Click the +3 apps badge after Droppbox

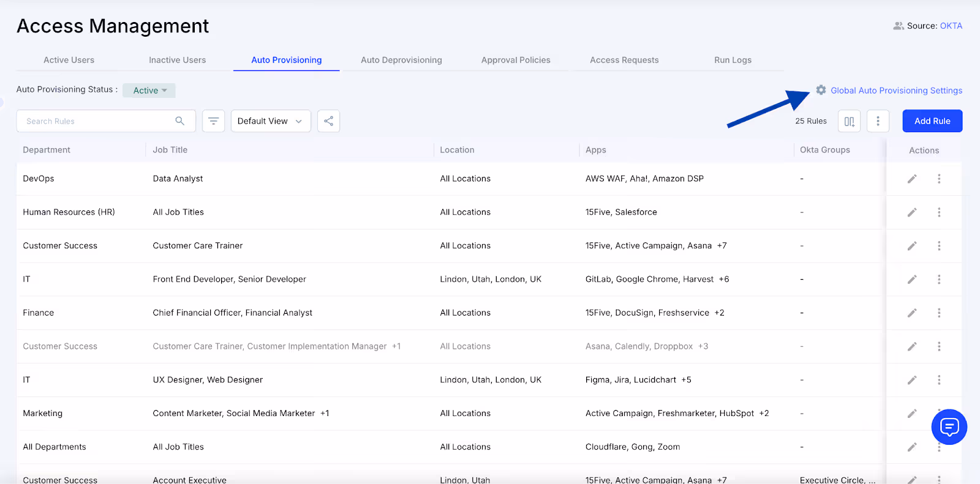tap(703, 346)
